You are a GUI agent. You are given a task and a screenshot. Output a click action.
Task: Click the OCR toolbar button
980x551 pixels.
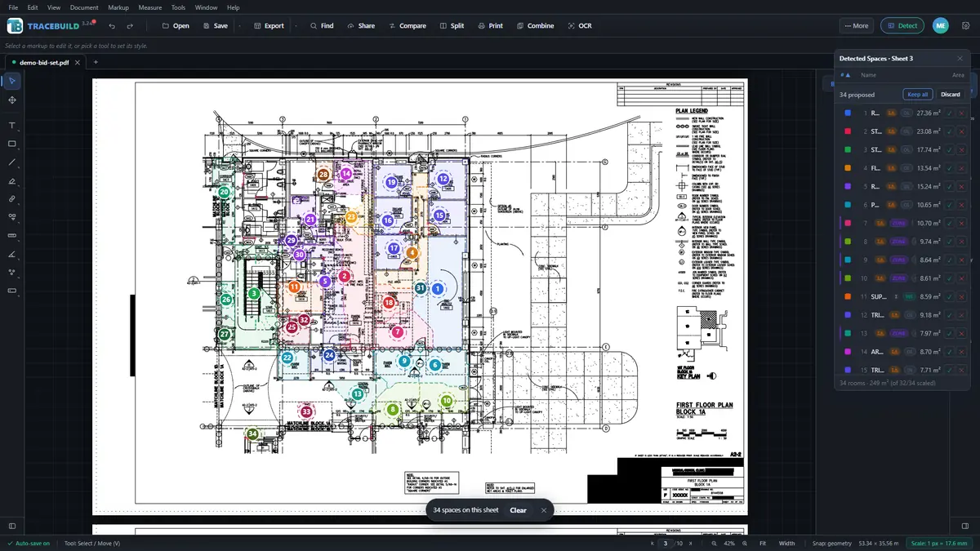click(x=580, y=26)
